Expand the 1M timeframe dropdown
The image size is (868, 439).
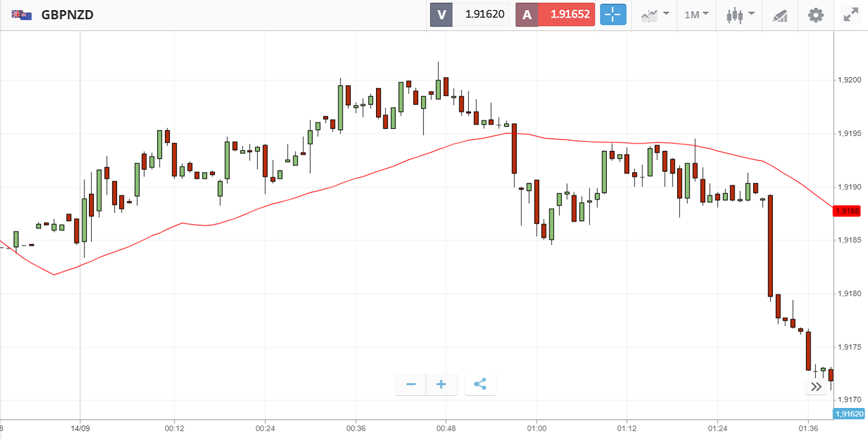pyautogui.click(x=696, y=15)
